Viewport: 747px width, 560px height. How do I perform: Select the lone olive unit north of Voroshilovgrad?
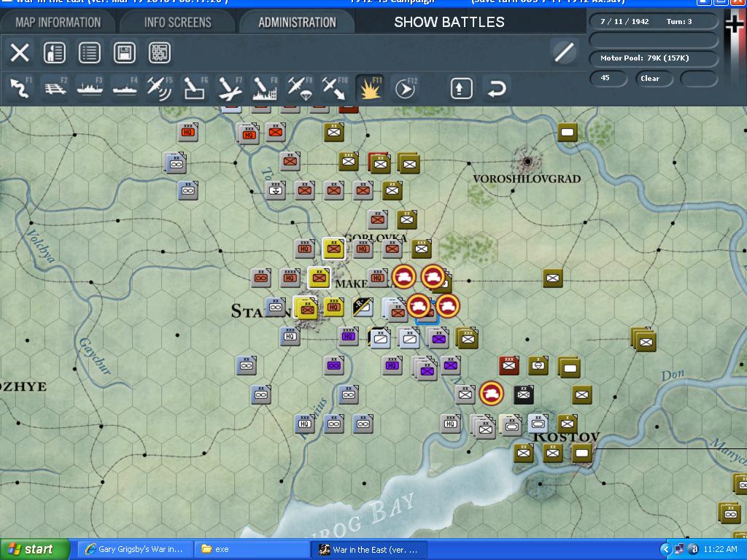[568, 132]
